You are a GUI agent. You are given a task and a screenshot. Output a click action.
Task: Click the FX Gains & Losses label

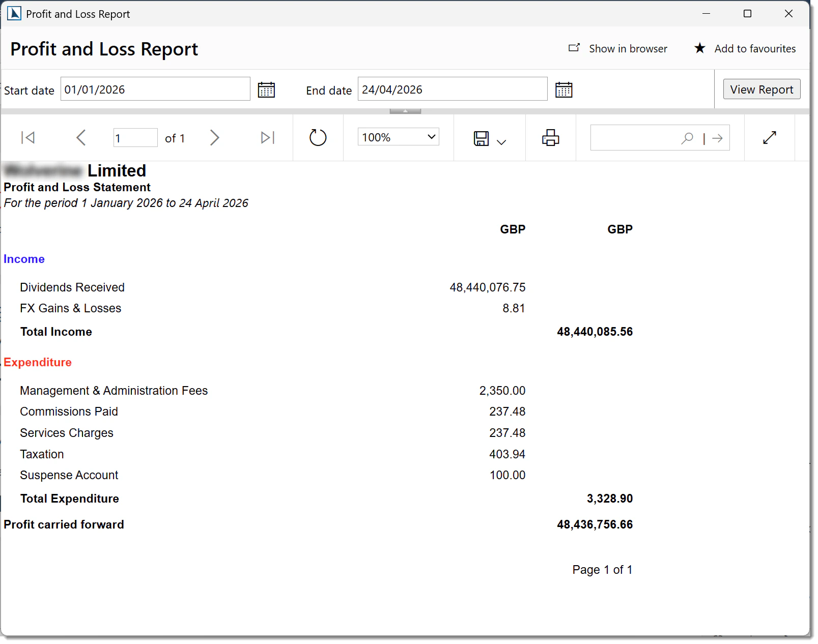pyautogui.click(x=71, y=308)
